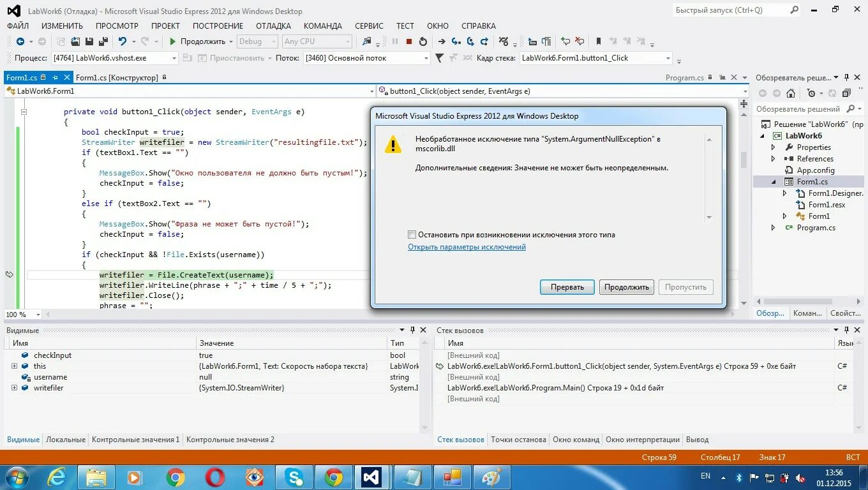The image size is (868, 490).
Task: Collapse the Form1.cs node
Action: [774, 182]
